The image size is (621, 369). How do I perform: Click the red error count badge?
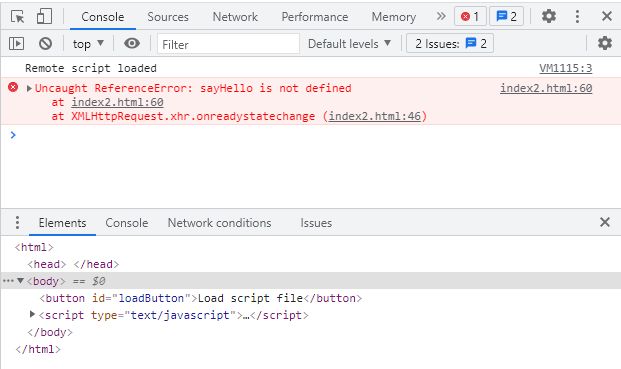pyautogui.click(x=470, y=16)
